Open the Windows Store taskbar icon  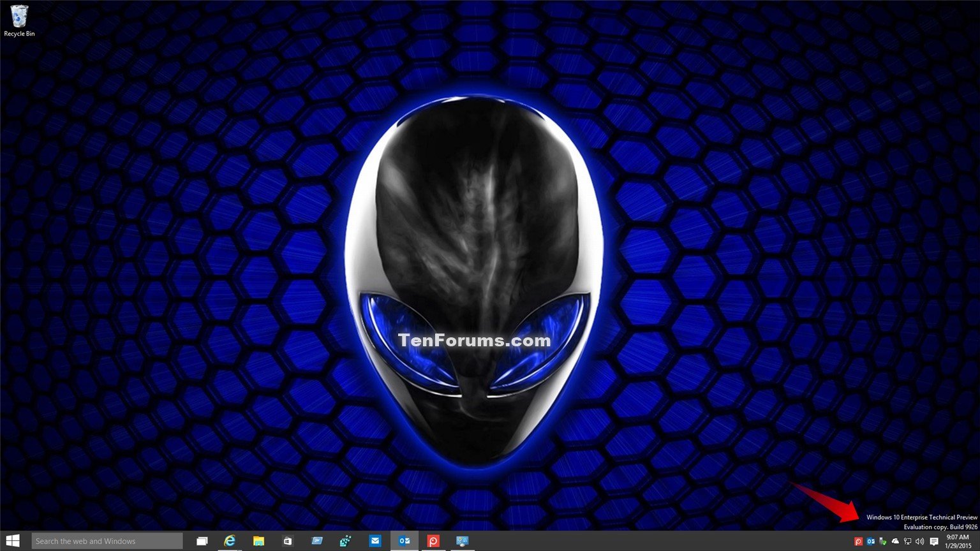pos(288,541)
